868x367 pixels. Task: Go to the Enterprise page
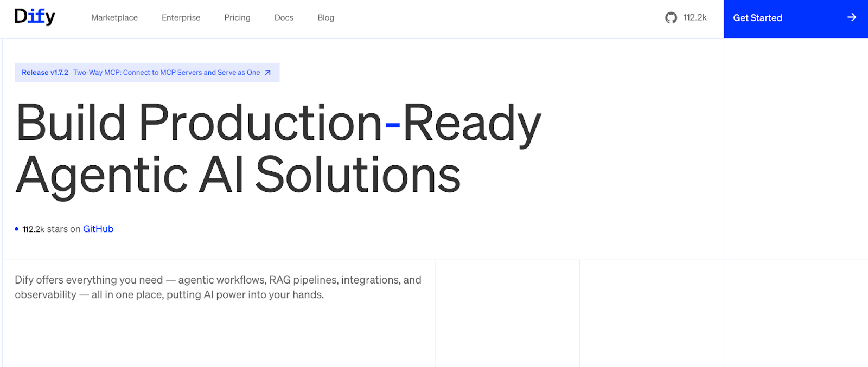tap(181, 18)
